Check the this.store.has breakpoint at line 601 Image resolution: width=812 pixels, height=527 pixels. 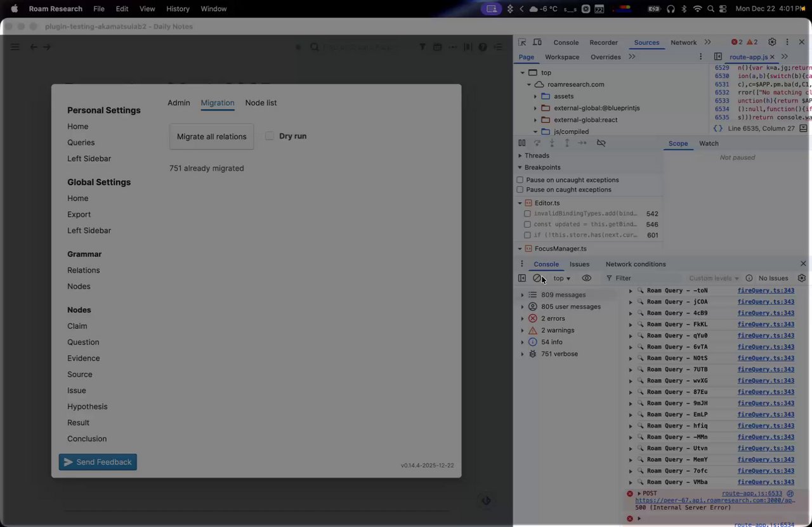pos(527,235)
